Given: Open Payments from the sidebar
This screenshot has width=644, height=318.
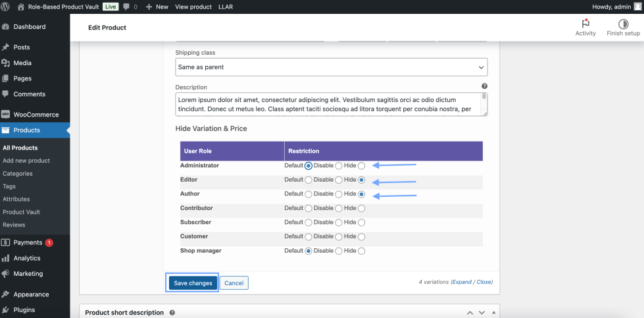Looking at the screenshot, I should pos(28,242).
